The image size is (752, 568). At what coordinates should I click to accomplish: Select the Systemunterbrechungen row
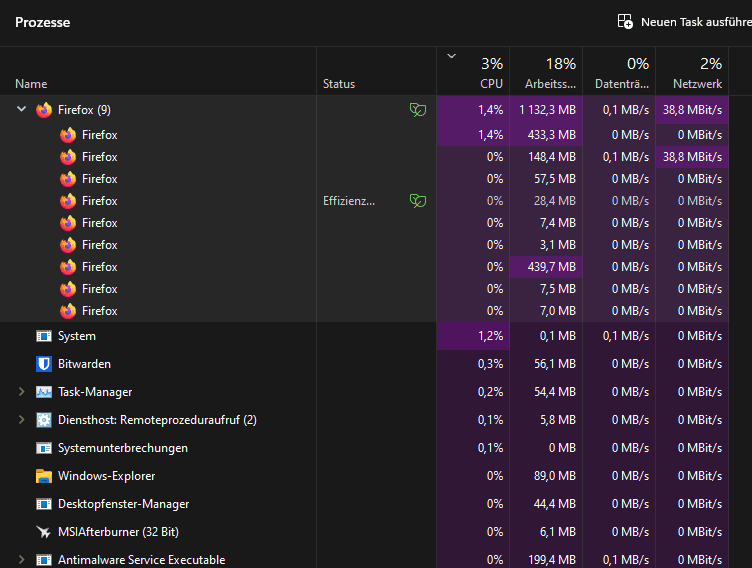pyautogui.click(x=364, y=448)
